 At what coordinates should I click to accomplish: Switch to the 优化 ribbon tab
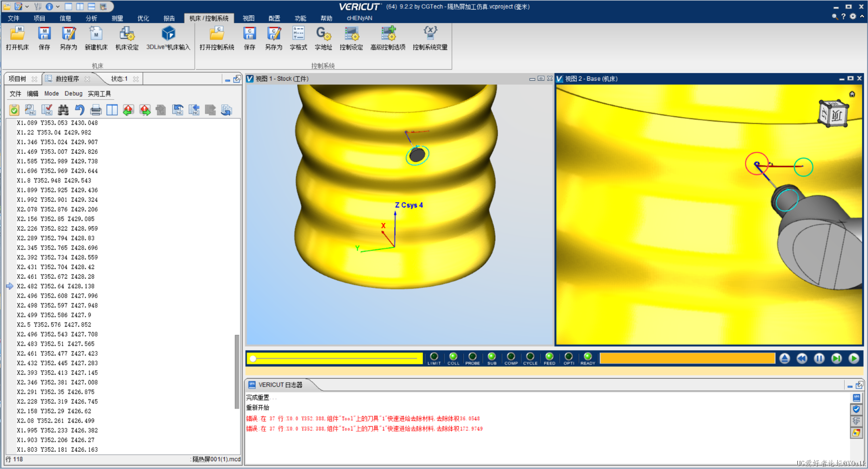143,18
